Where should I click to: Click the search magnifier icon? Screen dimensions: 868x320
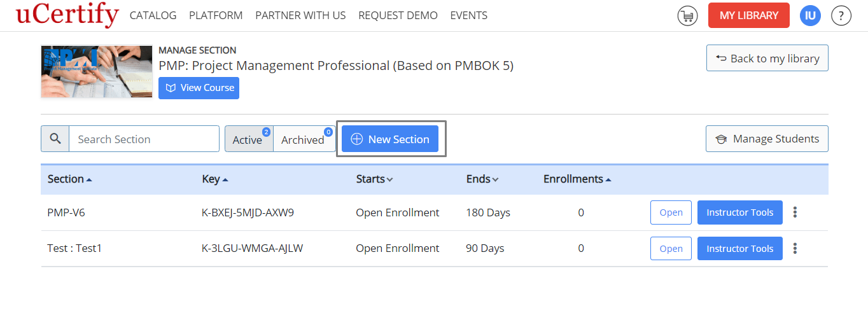coord(55,139)
